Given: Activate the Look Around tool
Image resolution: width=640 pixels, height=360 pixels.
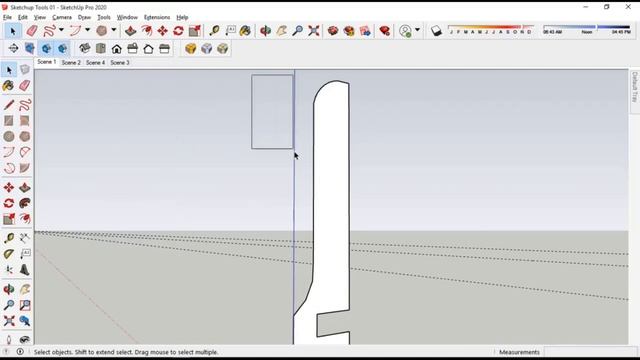Looking at the screenshot, I should point(24,340).
